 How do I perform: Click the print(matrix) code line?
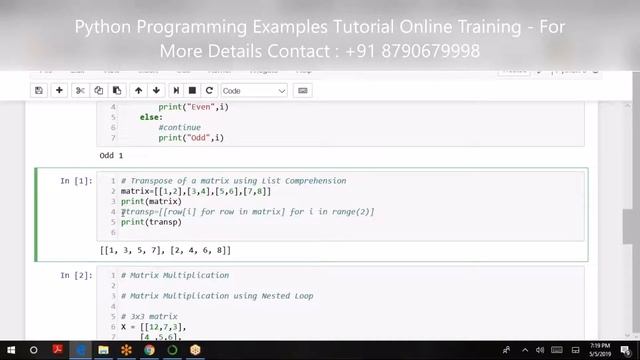(x=151, y=202)
